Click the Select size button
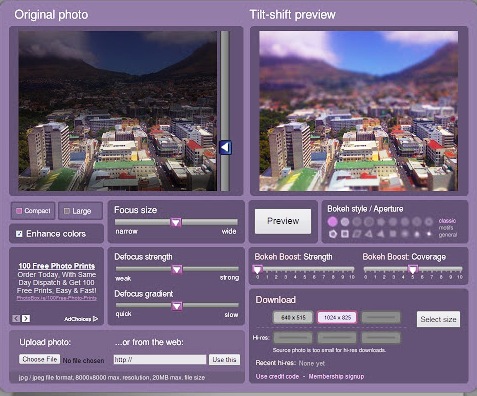 pyautogui.click(x=438, y=319)
